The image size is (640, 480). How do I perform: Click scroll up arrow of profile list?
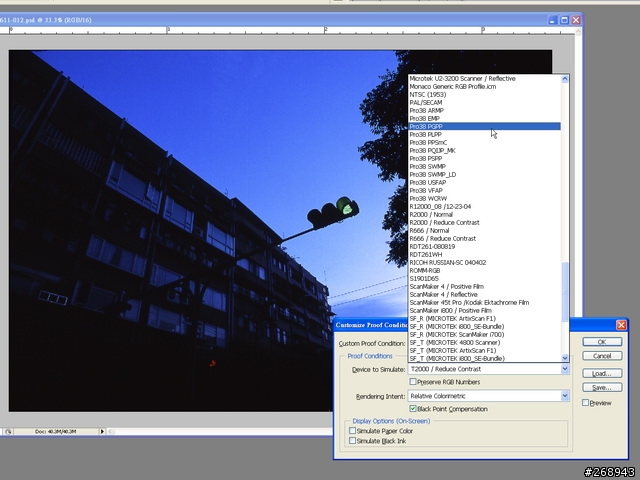[565, 79]
